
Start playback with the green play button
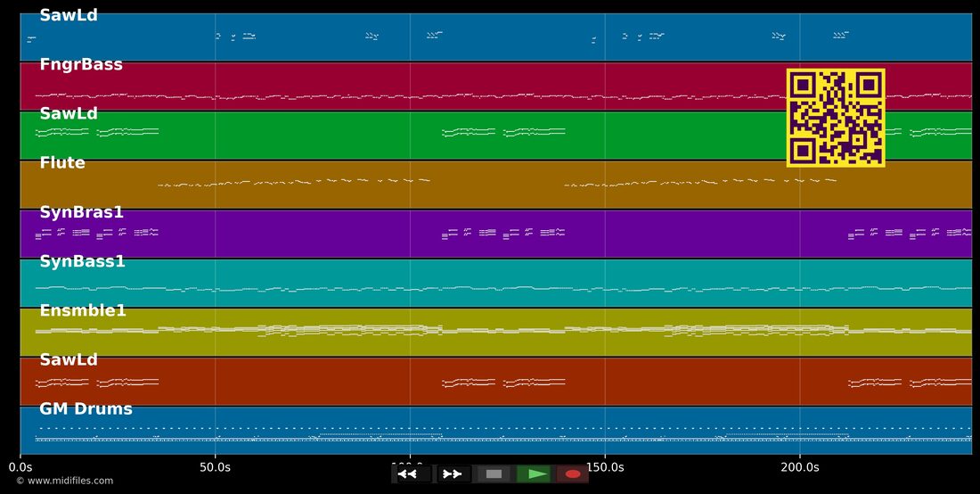point(533,474)
